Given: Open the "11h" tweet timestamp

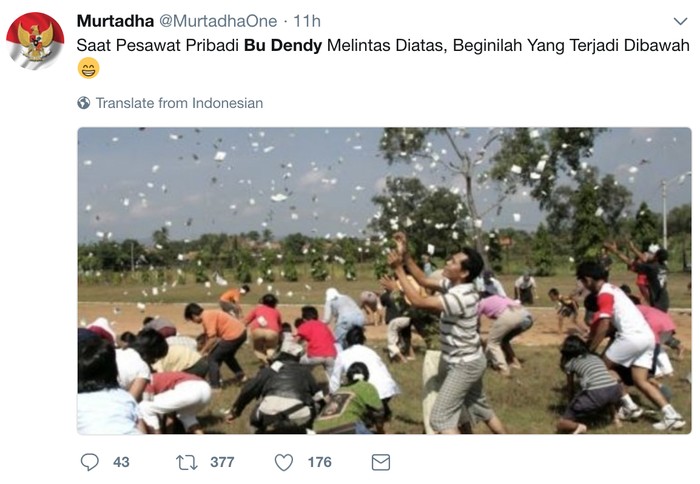Looking at the screenshot, I should pos(309,21).
